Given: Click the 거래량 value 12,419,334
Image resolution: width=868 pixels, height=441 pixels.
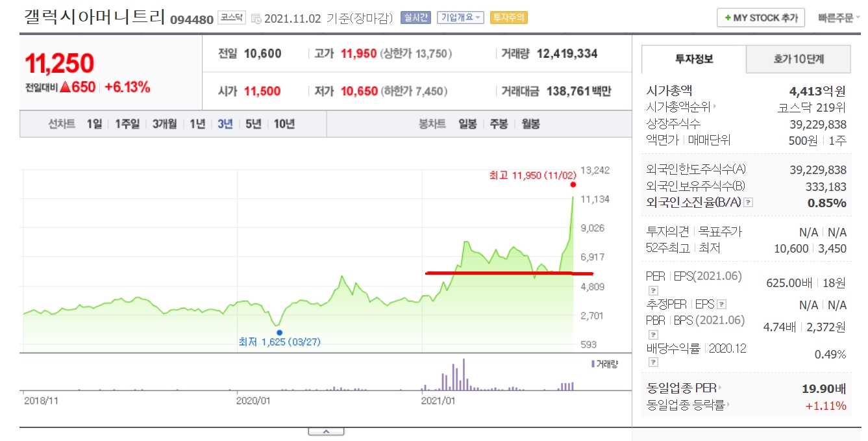Looking at the screenshot, I should tap(567, 53).
